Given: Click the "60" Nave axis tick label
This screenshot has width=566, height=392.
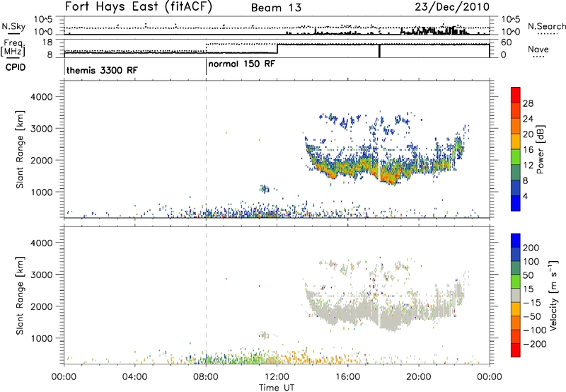Looking at the screenshot, I should (x=507, y=42).
